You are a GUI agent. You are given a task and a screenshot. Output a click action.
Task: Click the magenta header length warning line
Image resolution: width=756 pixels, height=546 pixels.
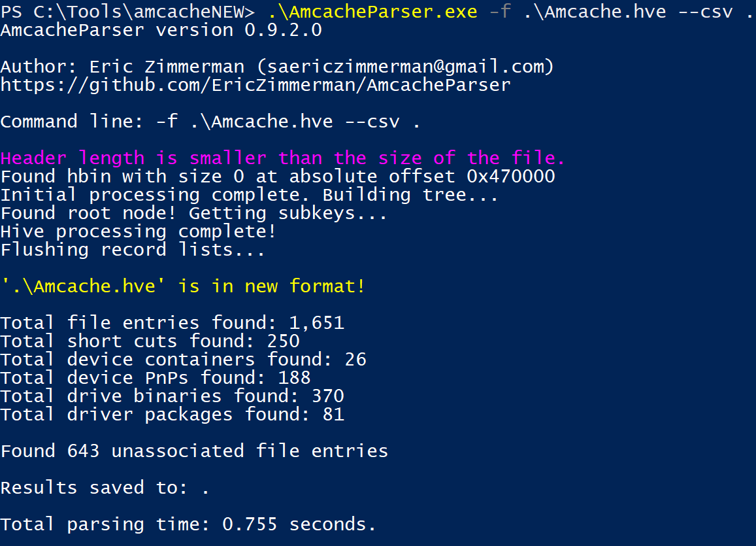pyautogui.click(x=282, y=158)
